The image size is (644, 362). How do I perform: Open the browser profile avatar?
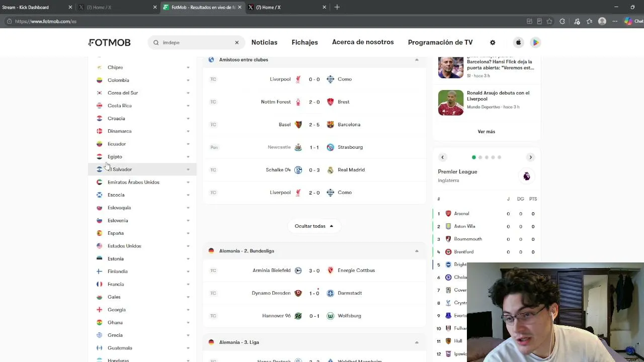pyautogui.click(x=602, y=21)
